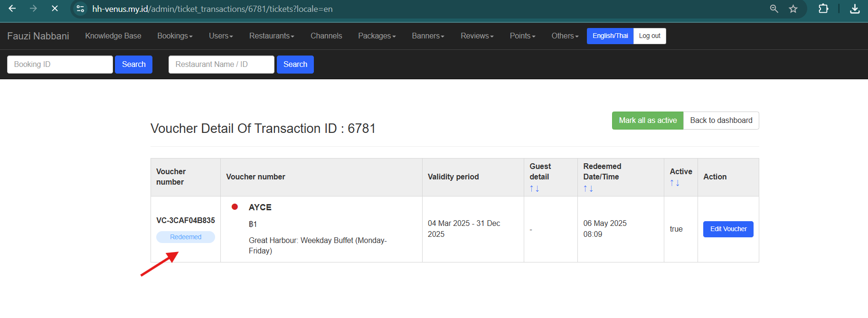868x318 pixels.
Task: Open browser downloads icon
Action: (x=855, y=9)
